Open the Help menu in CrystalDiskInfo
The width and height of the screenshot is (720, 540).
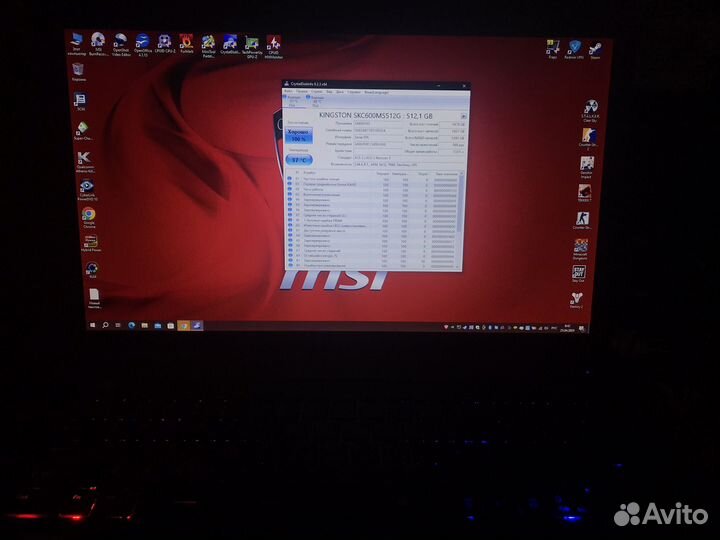[354, 92]
